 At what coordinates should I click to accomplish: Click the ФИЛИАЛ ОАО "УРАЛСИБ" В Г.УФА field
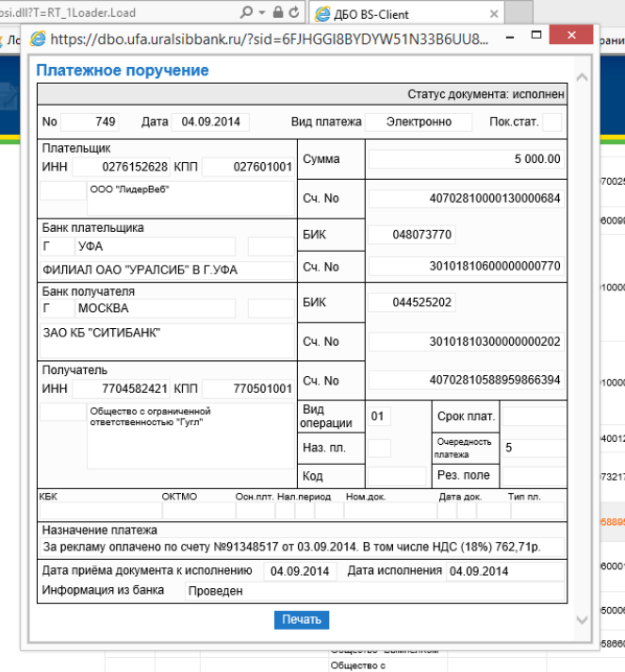[x=167, y=270]
